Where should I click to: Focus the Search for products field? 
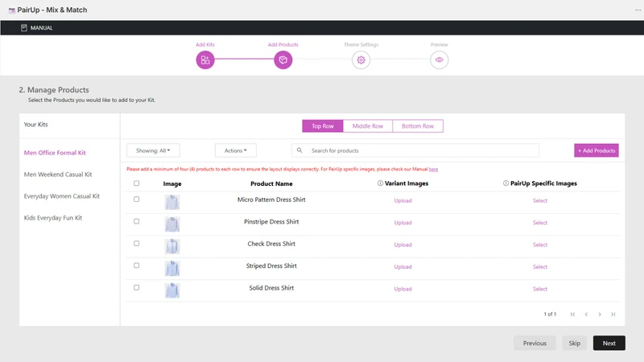click(415, 150)
